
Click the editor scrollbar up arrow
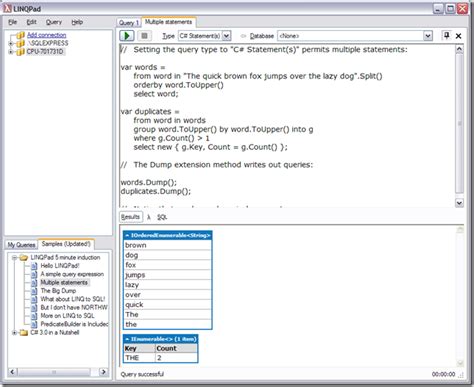point(459,50)
